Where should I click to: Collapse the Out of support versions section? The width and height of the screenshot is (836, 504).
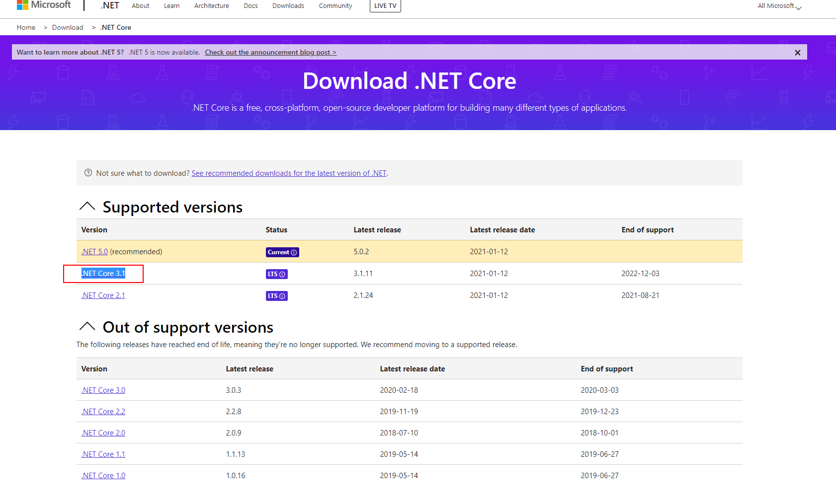pyautogui.click(x=87, y=327)
